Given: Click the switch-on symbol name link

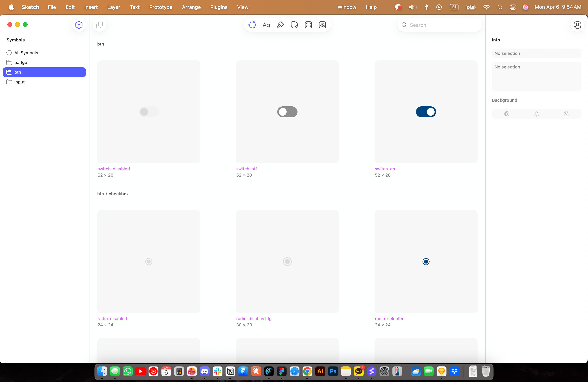Looking at the screenshot, I should (x=385, y=169).
